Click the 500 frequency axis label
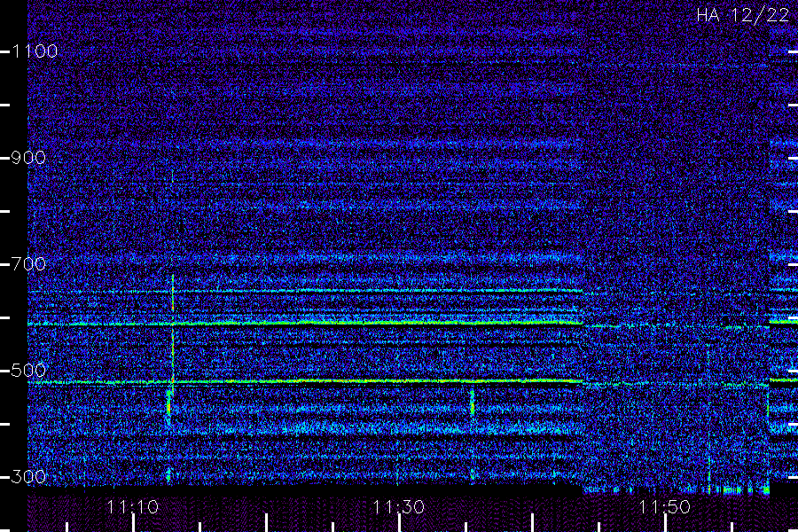This screenshot has width=798, height=532. 28,371
